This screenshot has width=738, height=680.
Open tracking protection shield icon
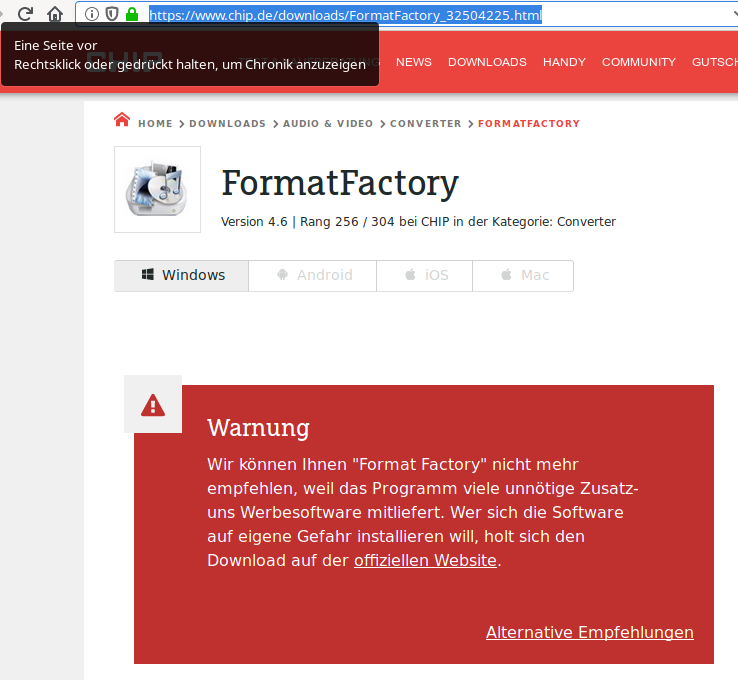(112, 14)
